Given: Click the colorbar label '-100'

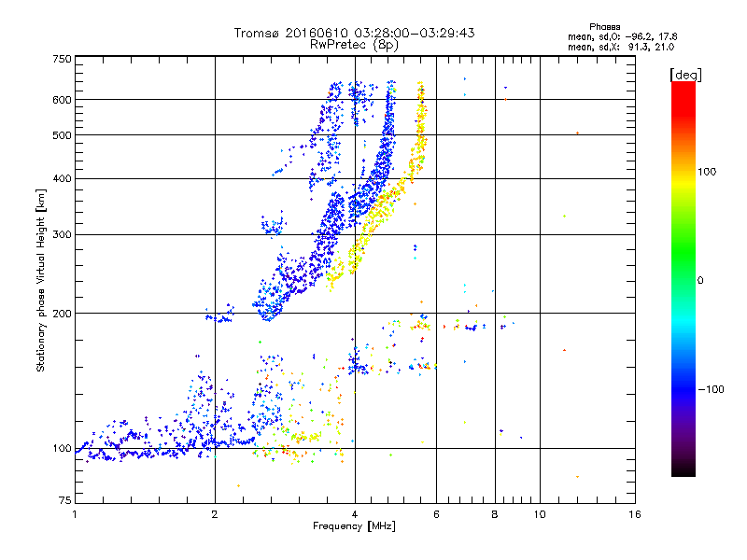Looking at the screenshot, I should 711,389.
